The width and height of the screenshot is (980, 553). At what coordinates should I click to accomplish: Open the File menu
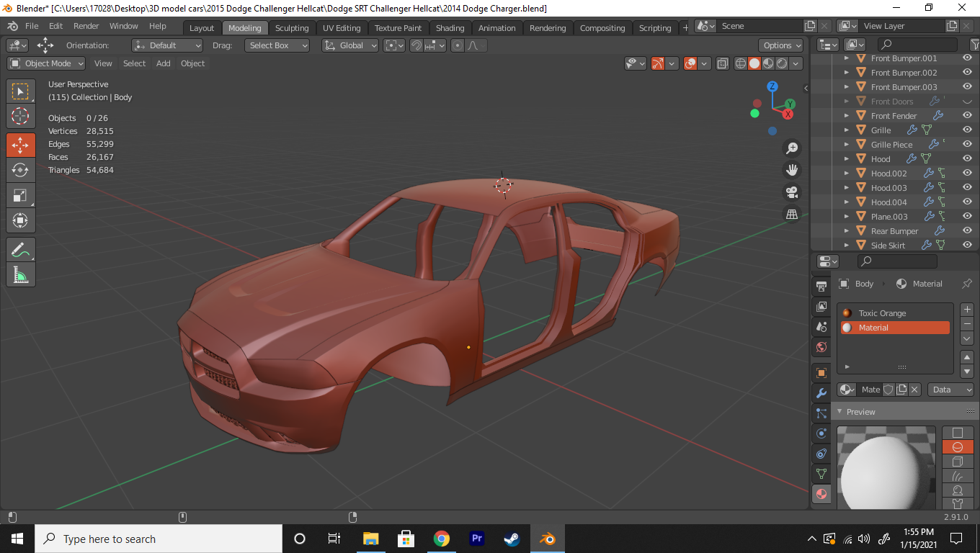coord(32,26)
